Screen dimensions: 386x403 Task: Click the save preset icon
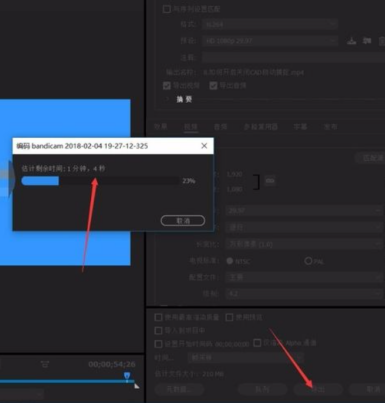351,41
